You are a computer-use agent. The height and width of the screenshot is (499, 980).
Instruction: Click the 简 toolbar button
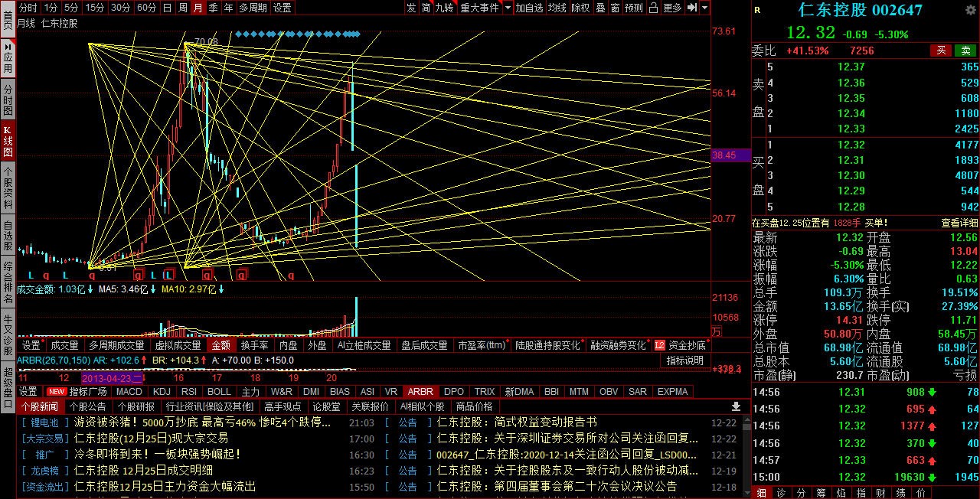click(426, 8)
